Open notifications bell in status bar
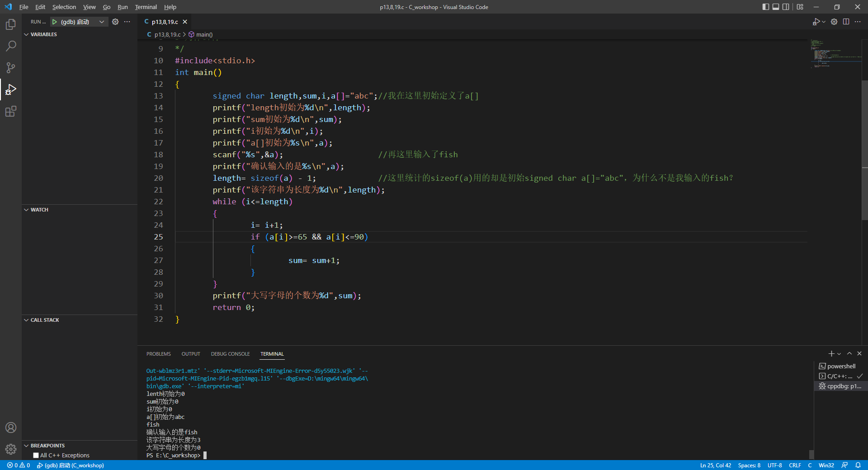868x470 pixels. click(858, 465)
